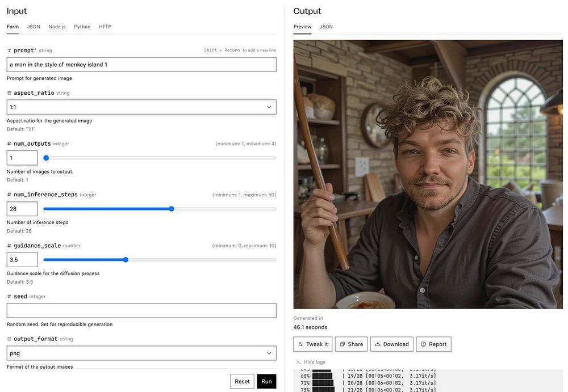568x392 pixels.
Task: Open the output JSON tab
Action: tap(326, 27)
